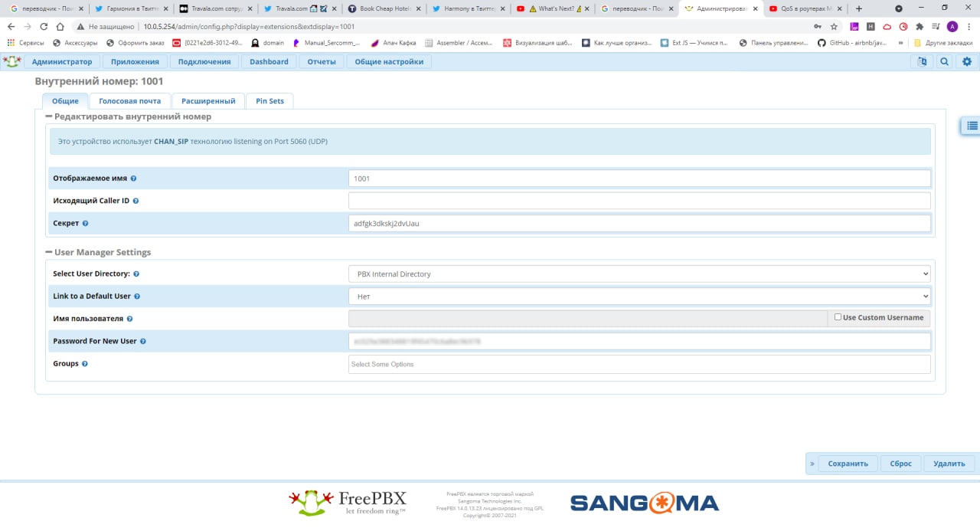Open the Администратор menu

(61, 62)
